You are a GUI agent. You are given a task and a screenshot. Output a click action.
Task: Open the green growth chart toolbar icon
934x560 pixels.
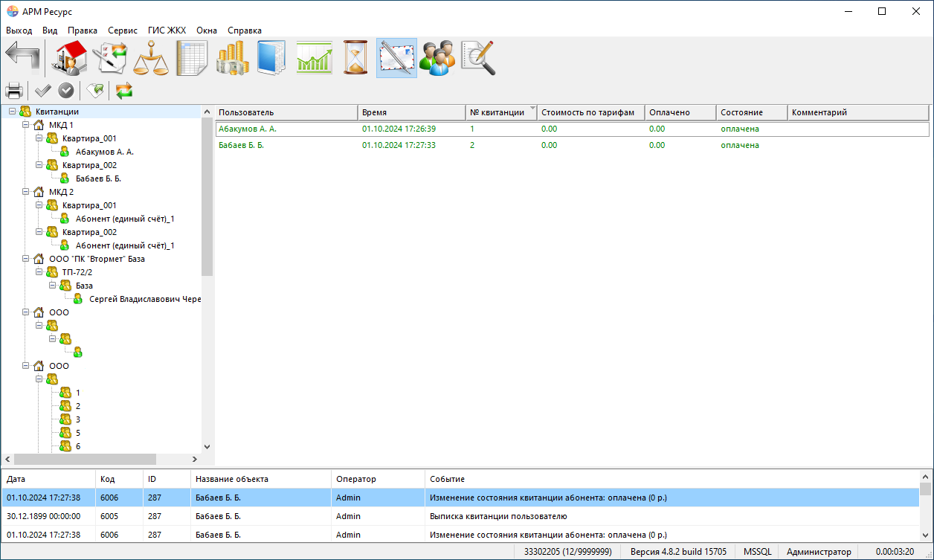click(x=315, y=57)
